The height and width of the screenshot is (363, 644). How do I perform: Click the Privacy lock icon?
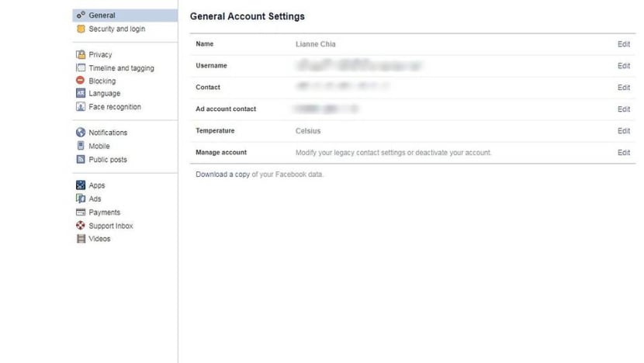(x=81, y=55)
